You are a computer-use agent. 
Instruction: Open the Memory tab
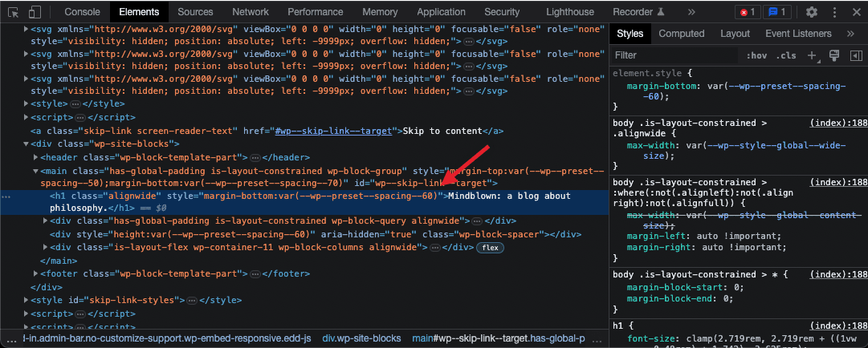(x=381, y=11)
